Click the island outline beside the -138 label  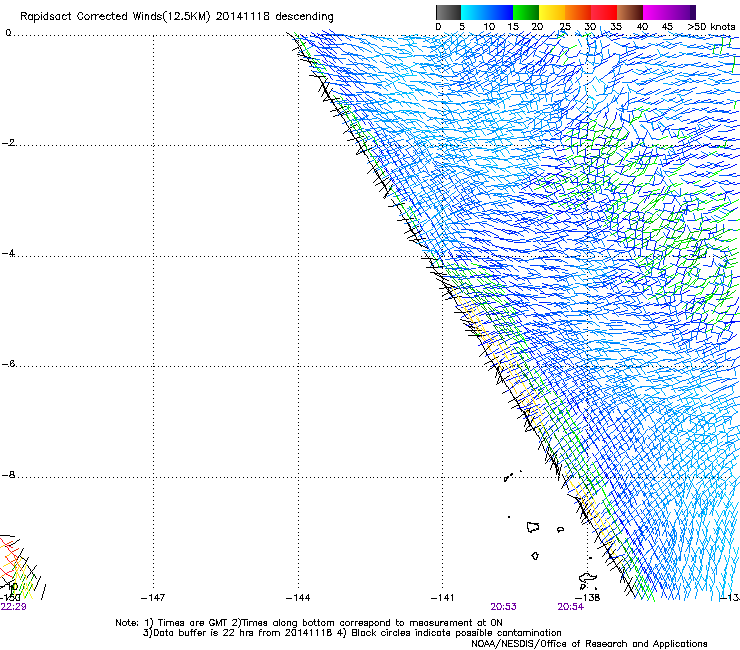point(588,579)
